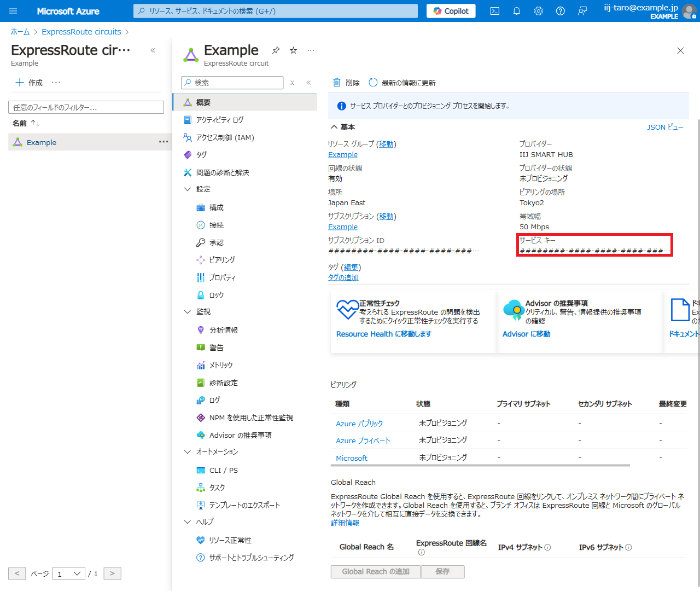Screen dimensions: 700x591
Task: Select 概要 in the resource menu
Action: 245,102
